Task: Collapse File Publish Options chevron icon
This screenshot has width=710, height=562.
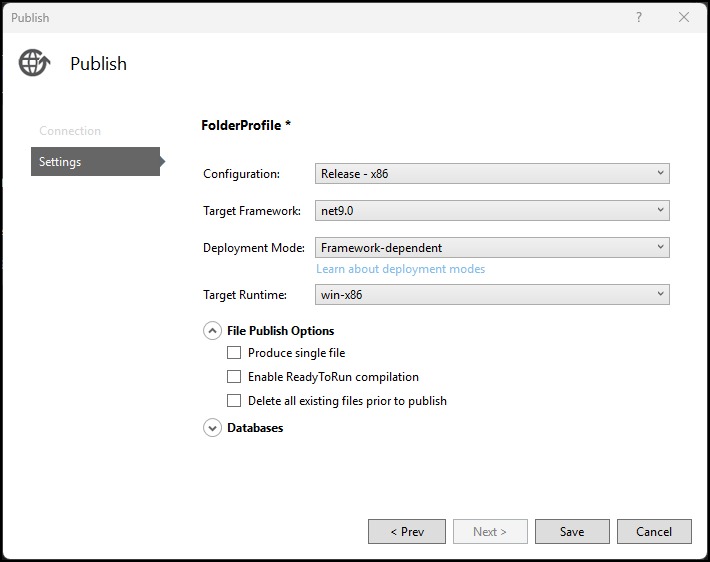Action: [212, 331]
